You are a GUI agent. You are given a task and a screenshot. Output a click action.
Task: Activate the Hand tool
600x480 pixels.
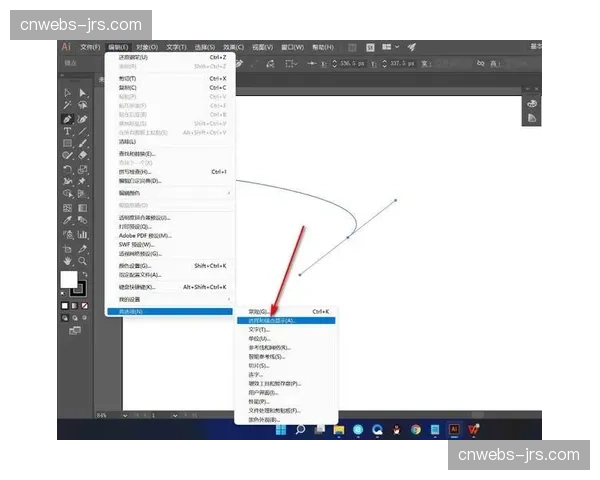point(67,260)
